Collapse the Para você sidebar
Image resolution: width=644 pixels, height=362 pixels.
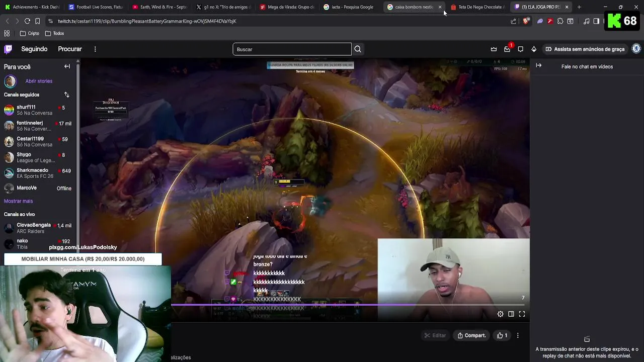(67, 66)
